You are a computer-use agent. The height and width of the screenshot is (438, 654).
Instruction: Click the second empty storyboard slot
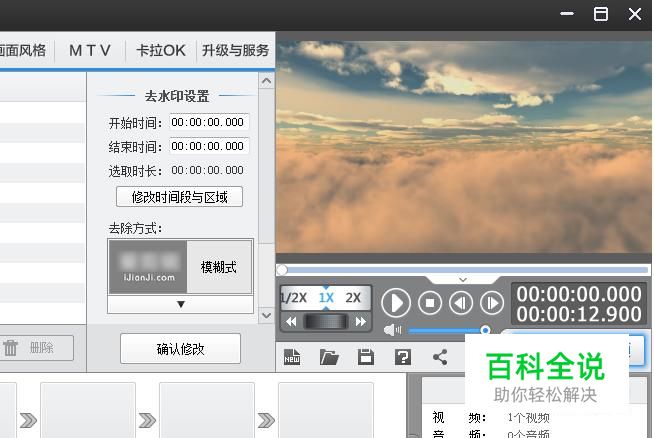tap(207, 410)
